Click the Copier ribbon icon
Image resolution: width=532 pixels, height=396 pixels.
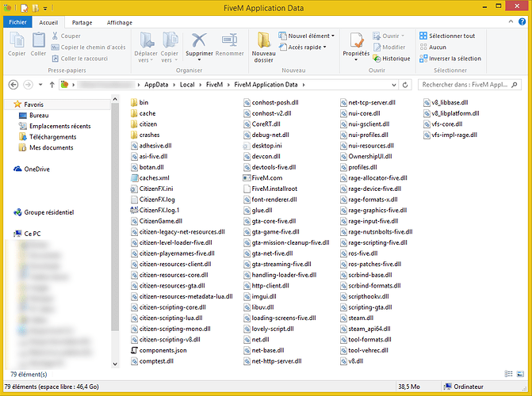[x=17, y=44]
